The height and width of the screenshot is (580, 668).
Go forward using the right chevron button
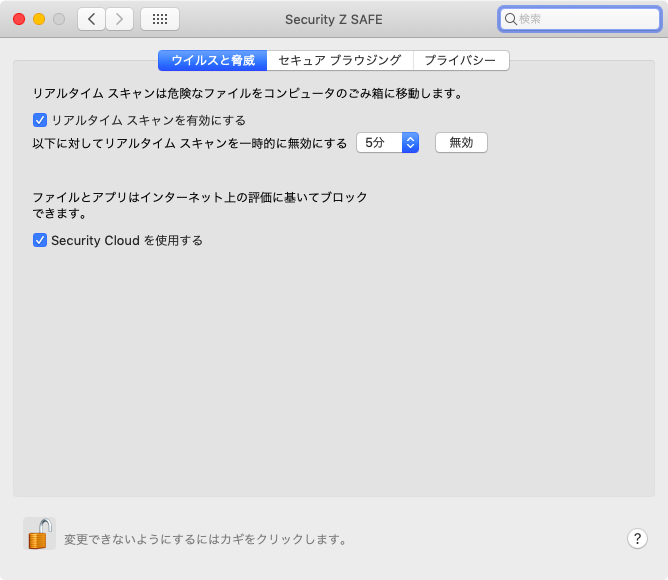coord(120,19)
